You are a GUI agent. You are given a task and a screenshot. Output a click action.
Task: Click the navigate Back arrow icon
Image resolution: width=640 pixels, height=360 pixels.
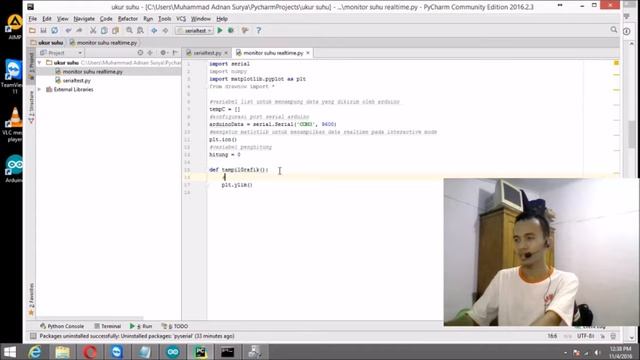[x=154, y=31]
